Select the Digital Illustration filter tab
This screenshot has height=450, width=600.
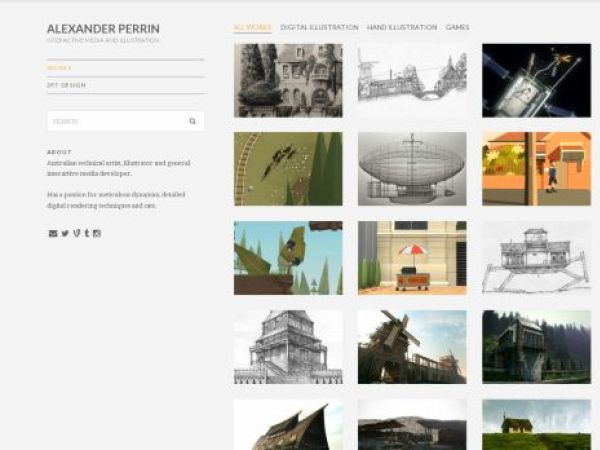tap(319, 27)
